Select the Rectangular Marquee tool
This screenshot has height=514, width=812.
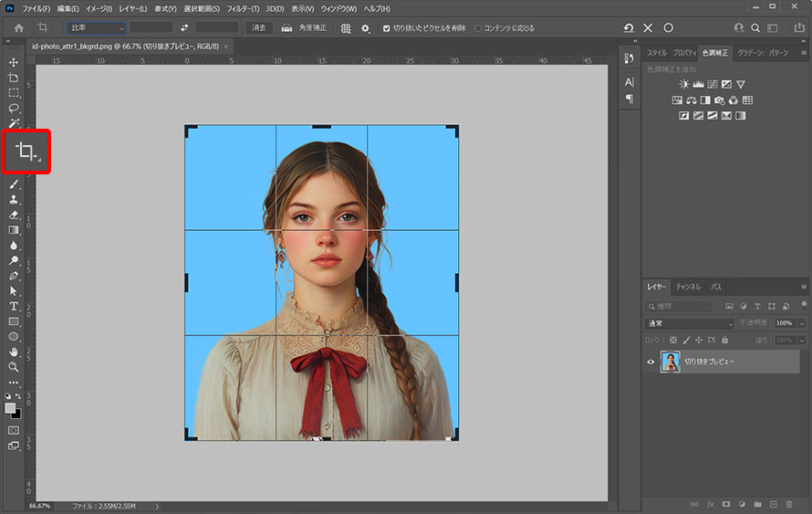tap(14, 93)
